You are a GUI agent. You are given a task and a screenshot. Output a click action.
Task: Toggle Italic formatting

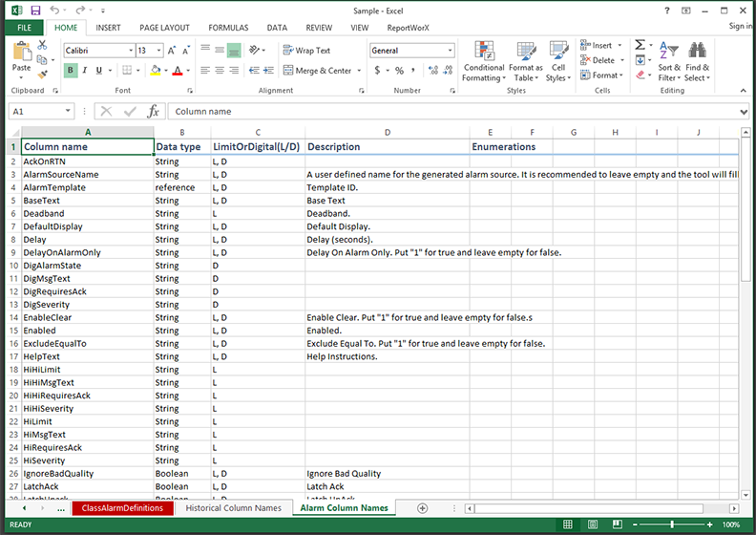[x=85, y=71]
